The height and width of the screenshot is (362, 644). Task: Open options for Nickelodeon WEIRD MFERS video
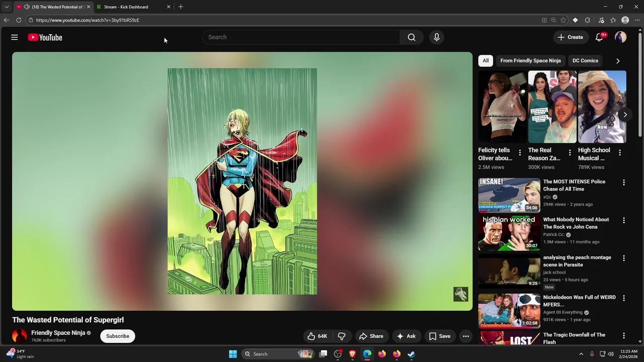pos(624,298)
